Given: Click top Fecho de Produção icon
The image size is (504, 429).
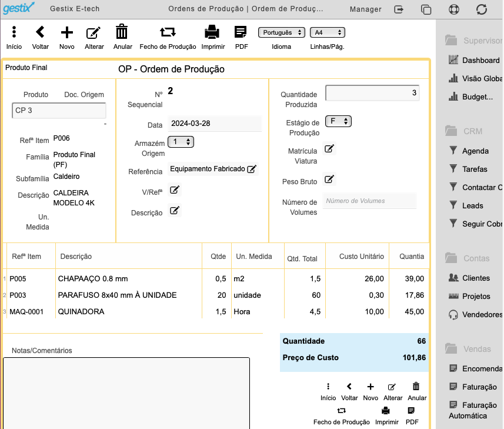Looking at the screenshot, I should point(168,32).
